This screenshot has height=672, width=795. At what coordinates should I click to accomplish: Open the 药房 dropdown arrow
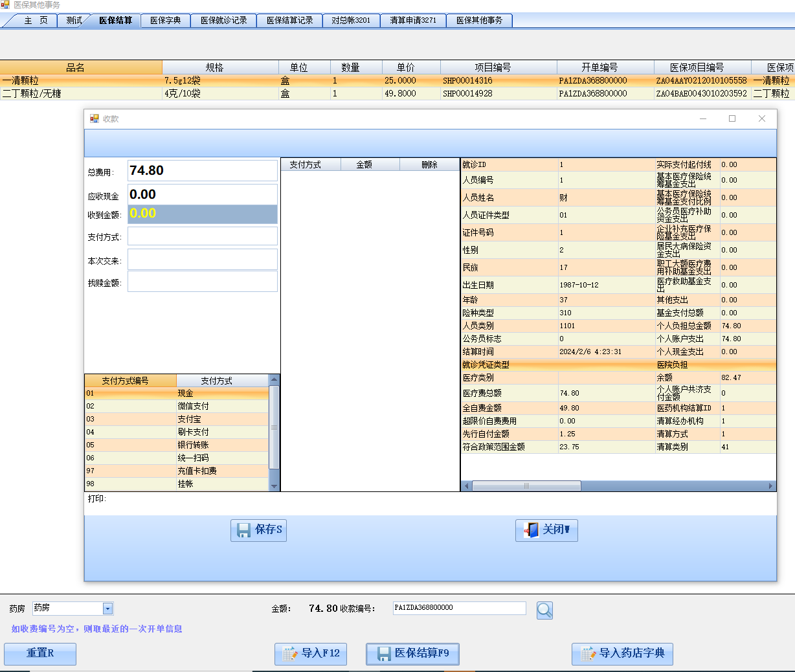coord(108,609)
